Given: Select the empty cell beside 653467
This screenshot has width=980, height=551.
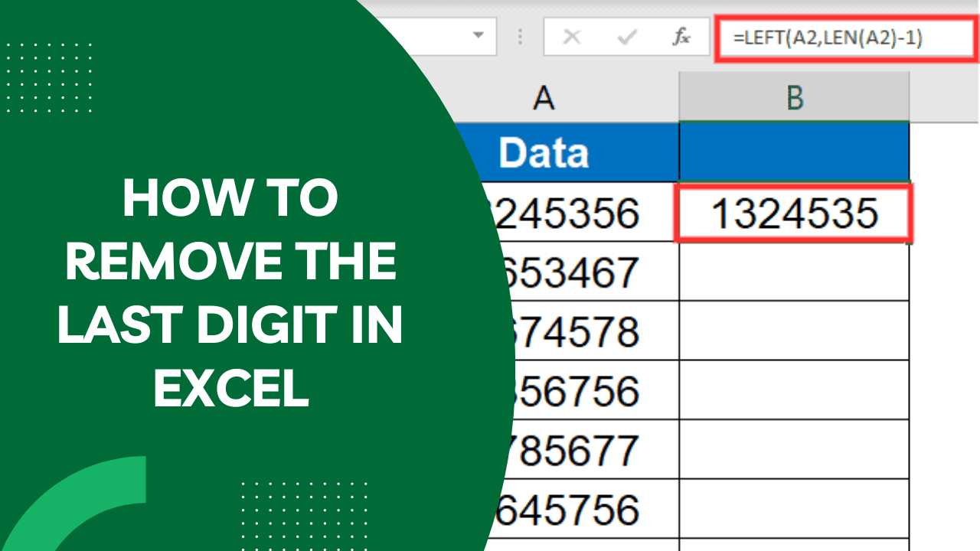Looking at the screenshot, I should (795, 272).
